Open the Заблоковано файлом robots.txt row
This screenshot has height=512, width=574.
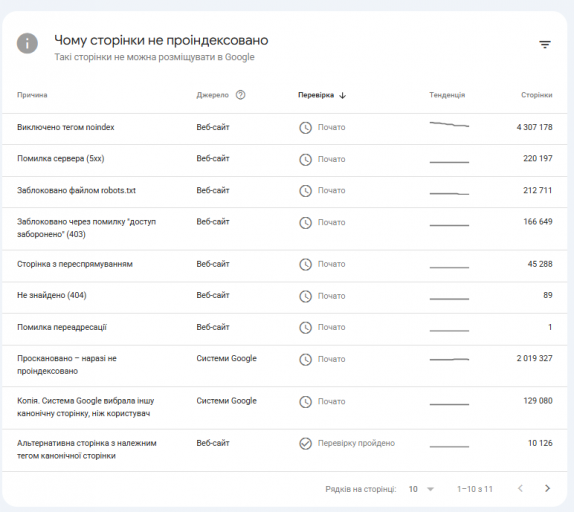tap(285, 192)
